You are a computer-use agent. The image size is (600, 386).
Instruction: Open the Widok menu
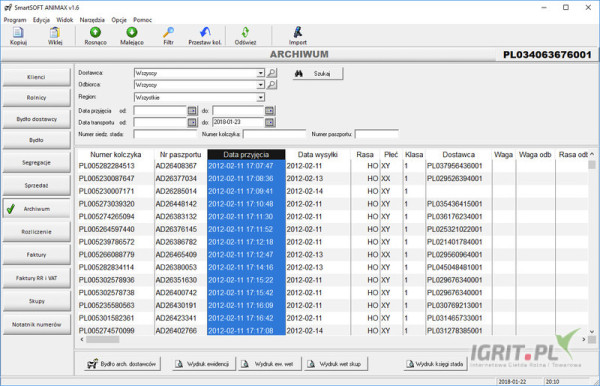[65, 20]
